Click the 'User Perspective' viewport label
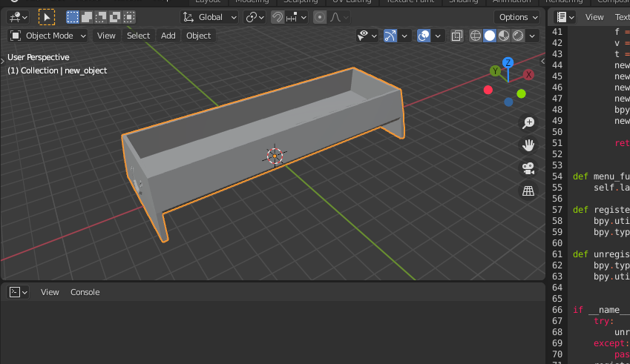Viewport: 630px width, 364px height. point(38,57)
